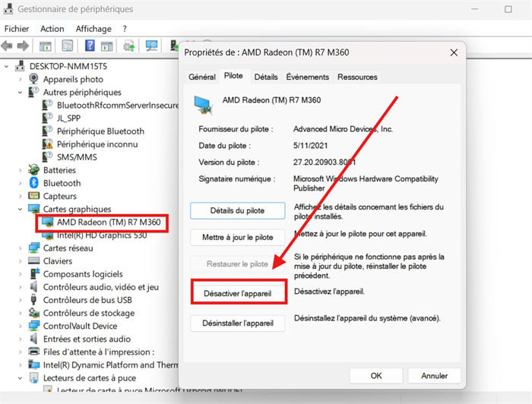This screenshot has height=404, width=532.
Task: Expand the Appareils photo category
Action: click(x=20, y=80)
